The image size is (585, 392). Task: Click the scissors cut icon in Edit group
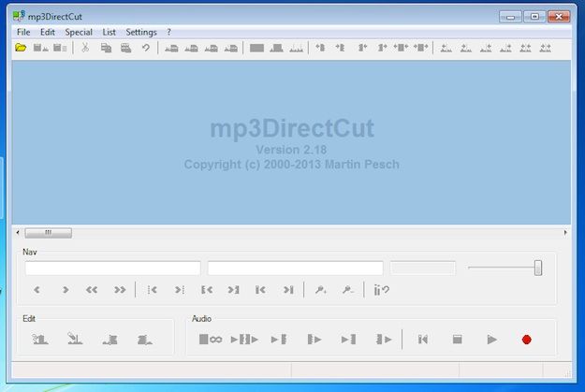pyautogui.click(x=40, y=339)
